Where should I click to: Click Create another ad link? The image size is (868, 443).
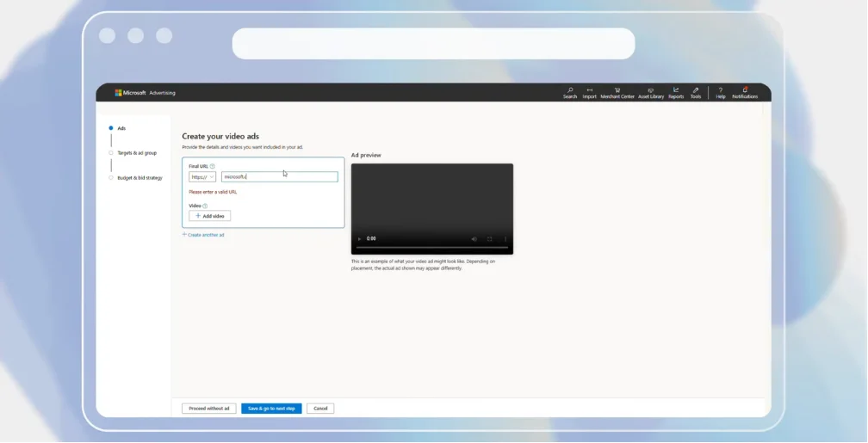coord(203,235)
